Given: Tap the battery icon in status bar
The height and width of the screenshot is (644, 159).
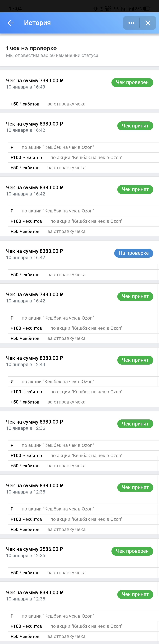Looking at the screenshot, I should click(147, 9).
